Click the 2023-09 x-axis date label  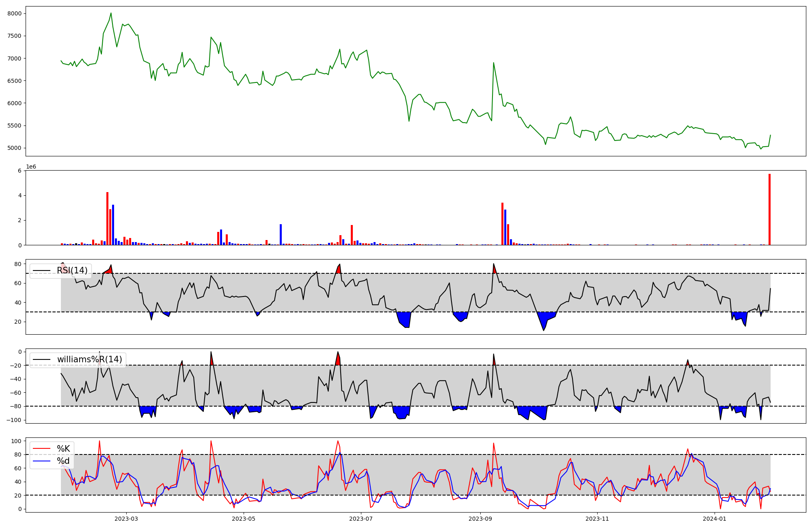[x=480, y=519]
